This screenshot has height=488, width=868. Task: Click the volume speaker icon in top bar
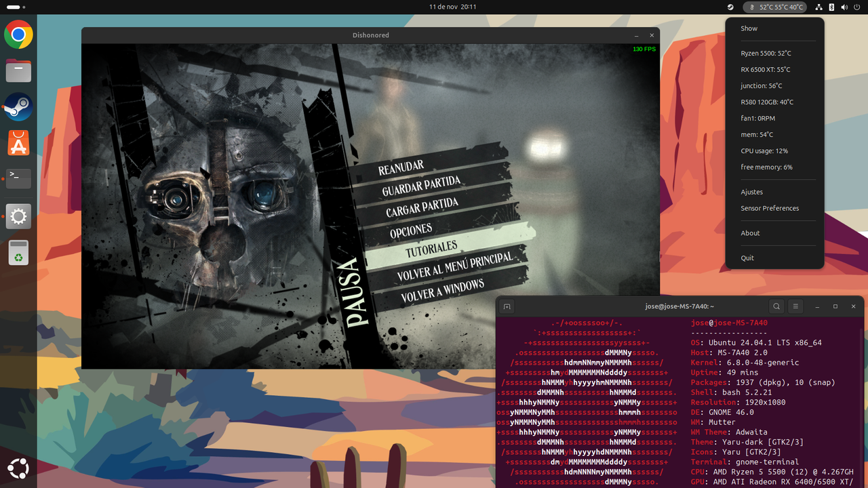(845, 7)
